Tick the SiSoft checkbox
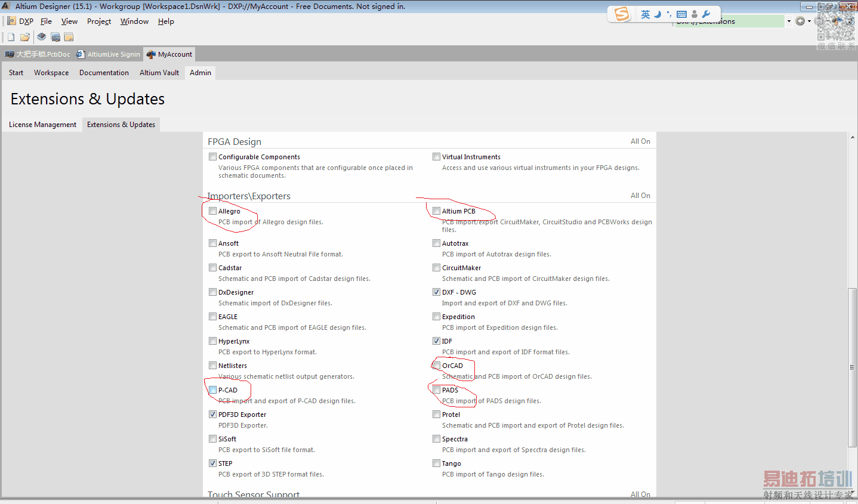 [x=212, y=439]
